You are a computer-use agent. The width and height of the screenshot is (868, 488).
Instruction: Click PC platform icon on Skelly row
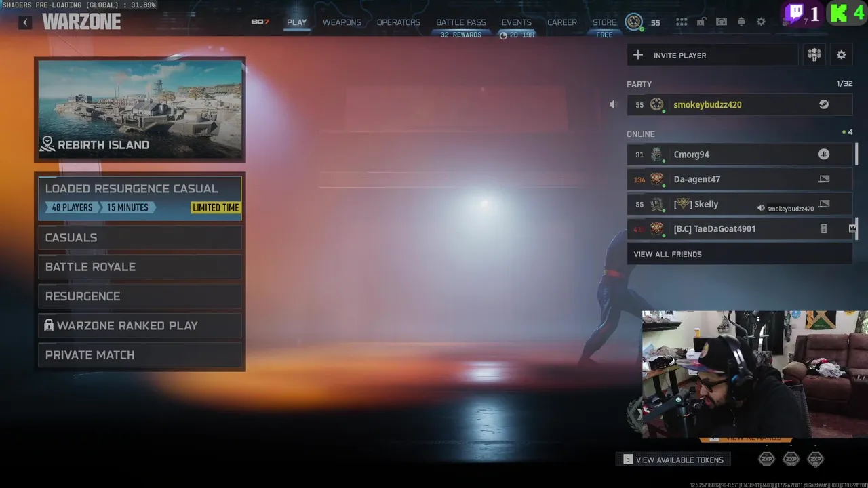click(x=824, y=204)
